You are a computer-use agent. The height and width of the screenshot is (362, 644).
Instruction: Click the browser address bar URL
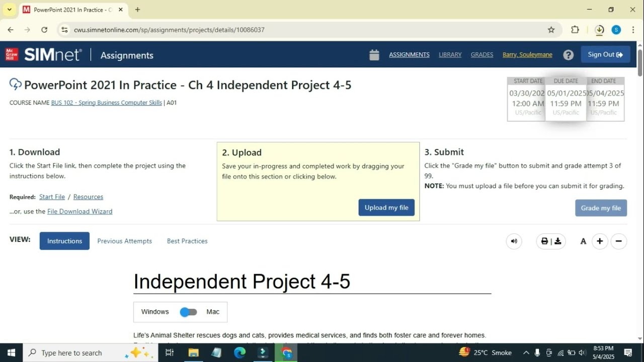169,30
